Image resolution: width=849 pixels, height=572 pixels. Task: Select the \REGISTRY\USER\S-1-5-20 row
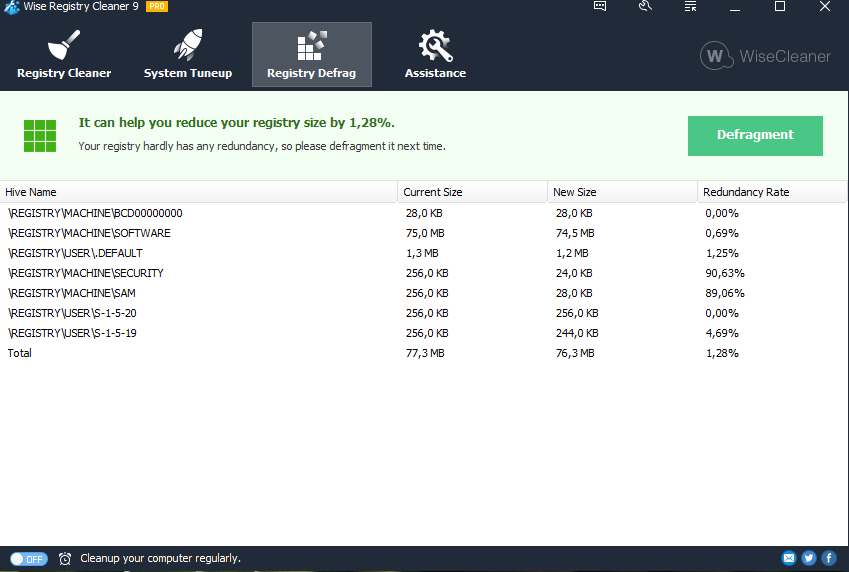[x=423, y=314]
